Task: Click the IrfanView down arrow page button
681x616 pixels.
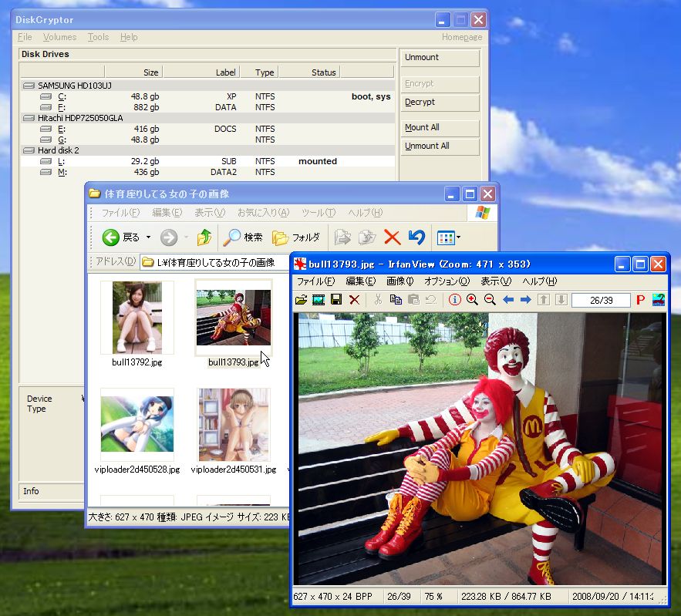Action: click(561, 300)
